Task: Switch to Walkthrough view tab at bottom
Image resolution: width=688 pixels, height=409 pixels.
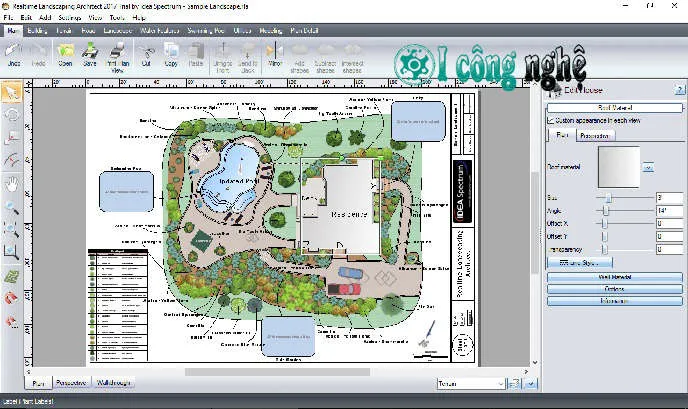Action: (x=113, y=383)
